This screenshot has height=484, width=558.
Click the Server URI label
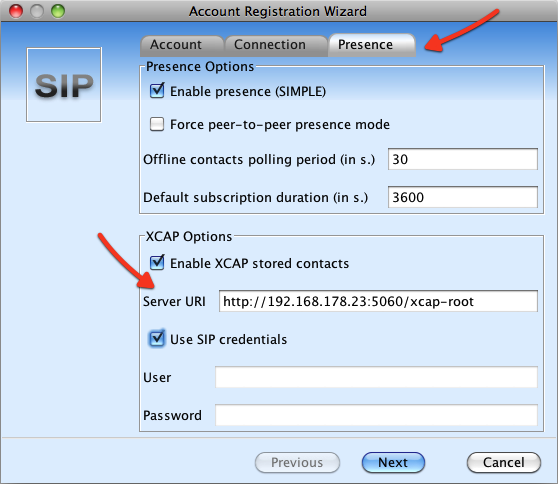[174, 301]
